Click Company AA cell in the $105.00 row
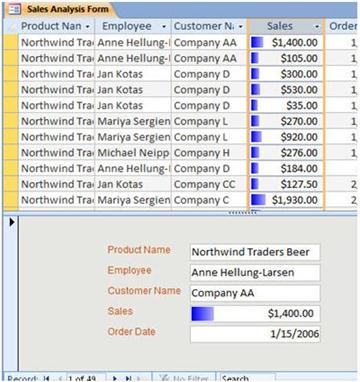 coord(210,58)
